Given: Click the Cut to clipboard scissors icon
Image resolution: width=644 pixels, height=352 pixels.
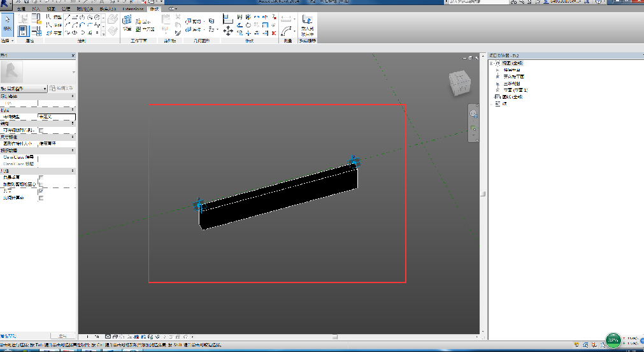Looking at the screenshot, I should [x=178, y=17].
